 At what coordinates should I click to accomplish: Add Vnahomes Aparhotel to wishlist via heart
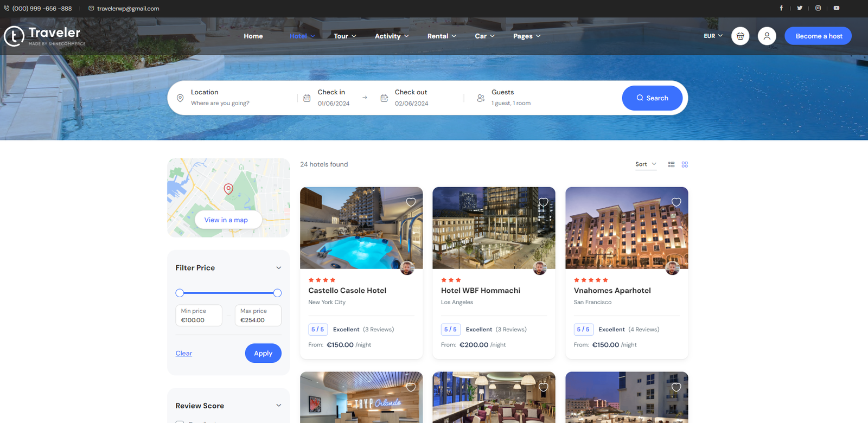(x=676, y=202)
